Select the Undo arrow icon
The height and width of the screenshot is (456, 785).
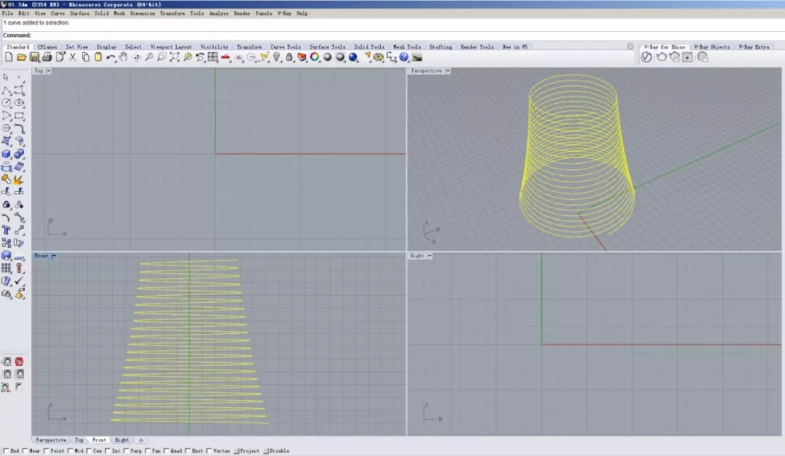110,57
